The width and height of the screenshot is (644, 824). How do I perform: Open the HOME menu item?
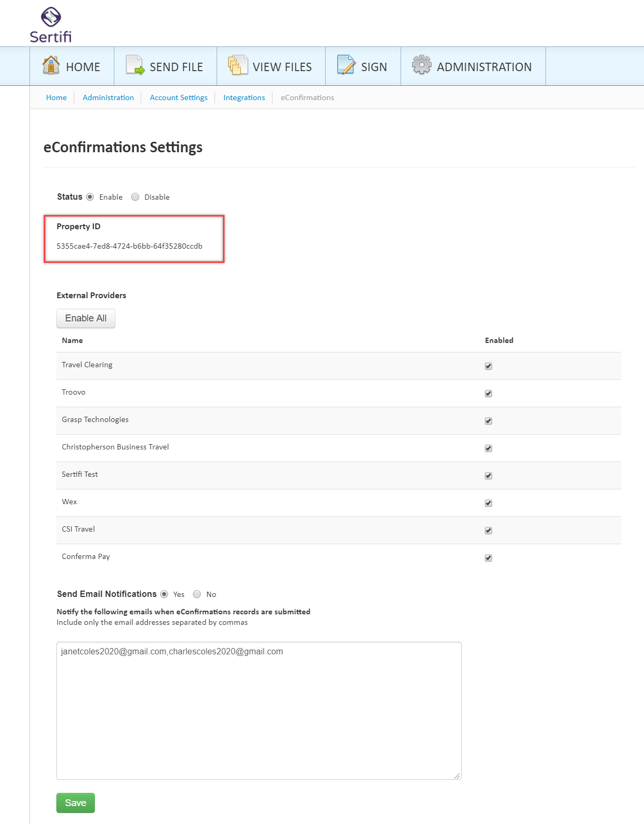72,66
